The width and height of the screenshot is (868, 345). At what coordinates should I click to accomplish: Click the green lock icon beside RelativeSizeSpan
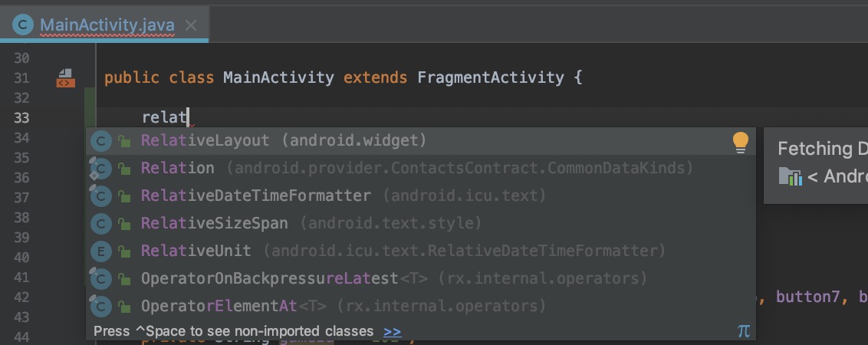(124, 225)
